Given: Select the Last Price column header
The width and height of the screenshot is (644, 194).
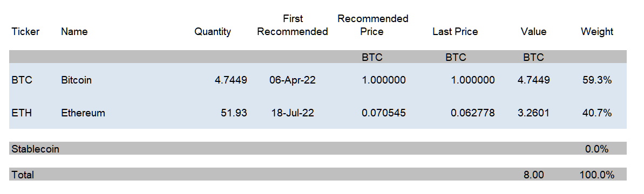Looking at the screenshot, I should 455,32.
